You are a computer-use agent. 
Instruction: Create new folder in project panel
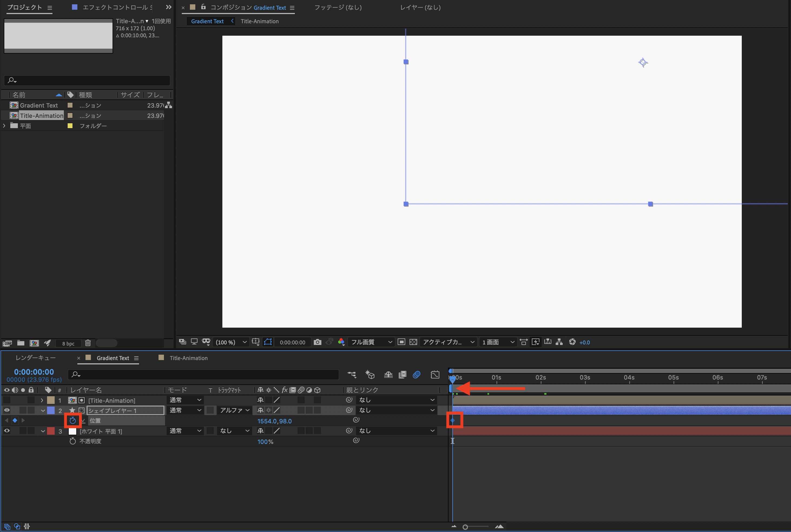[x=21, y=343]
